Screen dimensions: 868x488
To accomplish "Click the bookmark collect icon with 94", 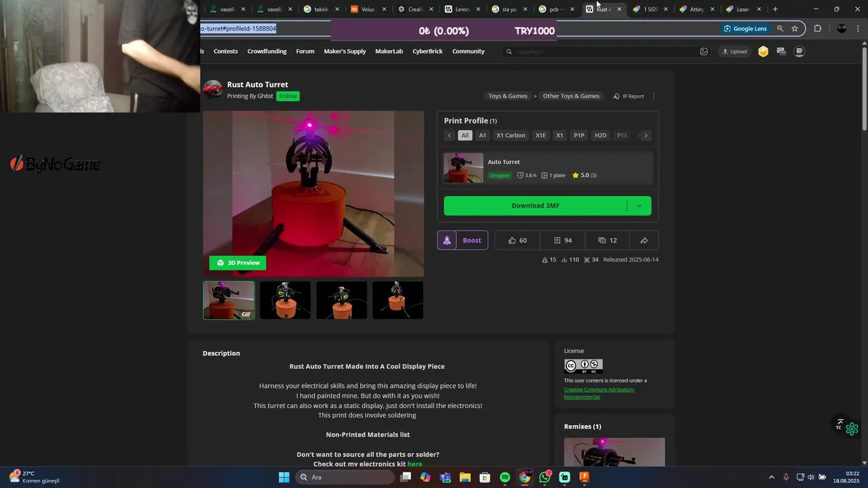I will tap(557, 241).
